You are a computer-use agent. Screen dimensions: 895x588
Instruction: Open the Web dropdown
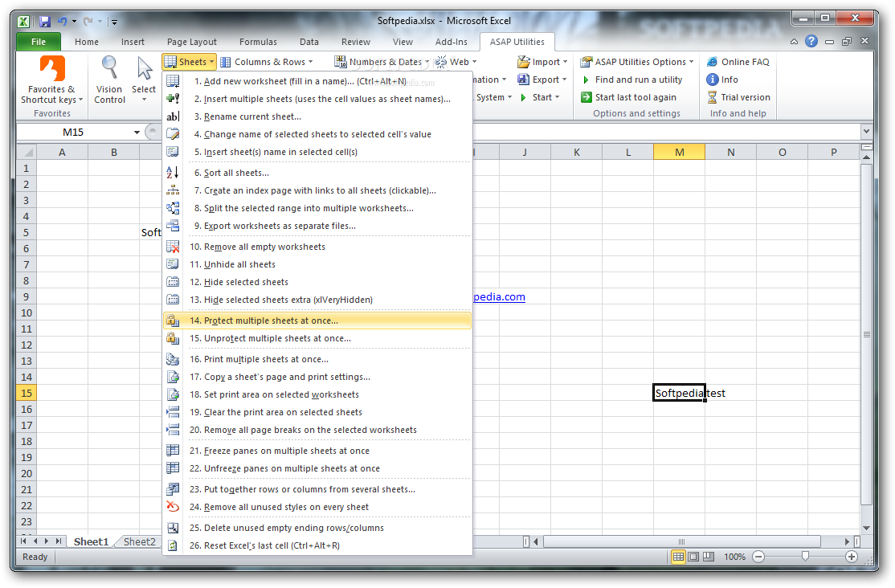point(456,62)
